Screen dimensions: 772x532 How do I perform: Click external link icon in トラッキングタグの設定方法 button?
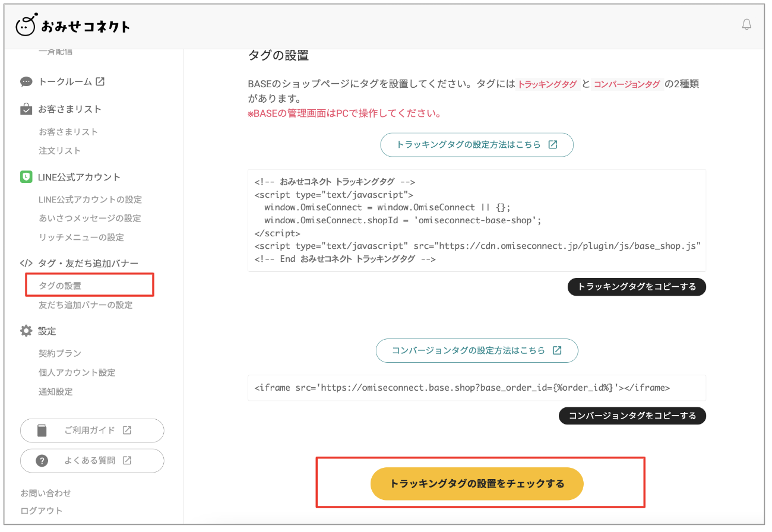click(553, 144)
